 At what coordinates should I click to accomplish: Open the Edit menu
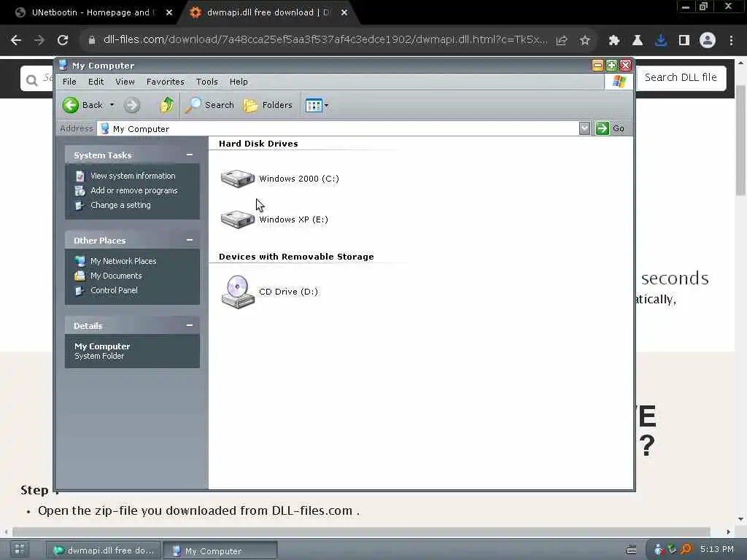96,82
